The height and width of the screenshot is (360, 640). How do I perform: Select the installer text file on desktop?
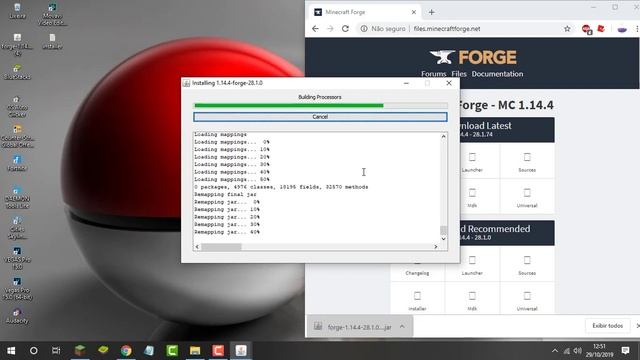pos(52,42)
